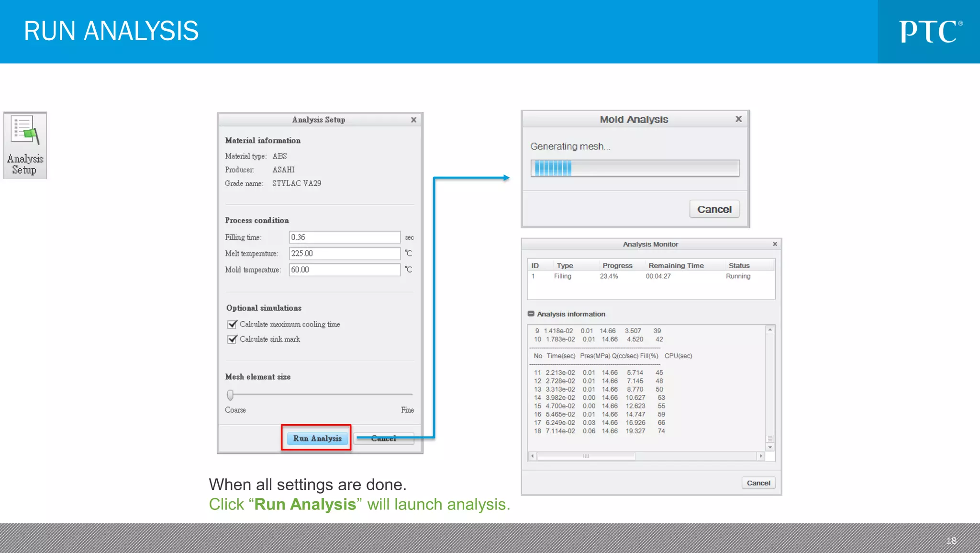Image resolution: width=980 pixels, height=553 pixels.
Task: Click the Remaining Time column header
Action: click(x=676, y=266)
